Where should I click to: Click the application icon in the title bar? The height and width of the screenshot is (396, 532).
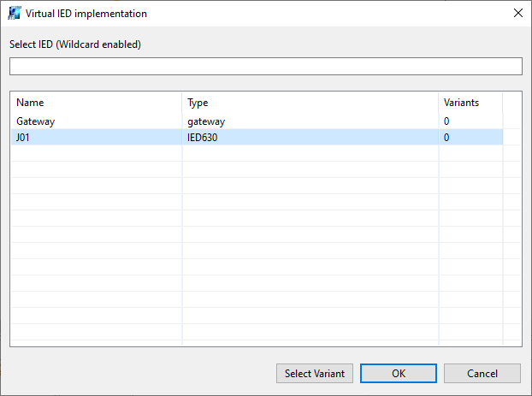15,14
